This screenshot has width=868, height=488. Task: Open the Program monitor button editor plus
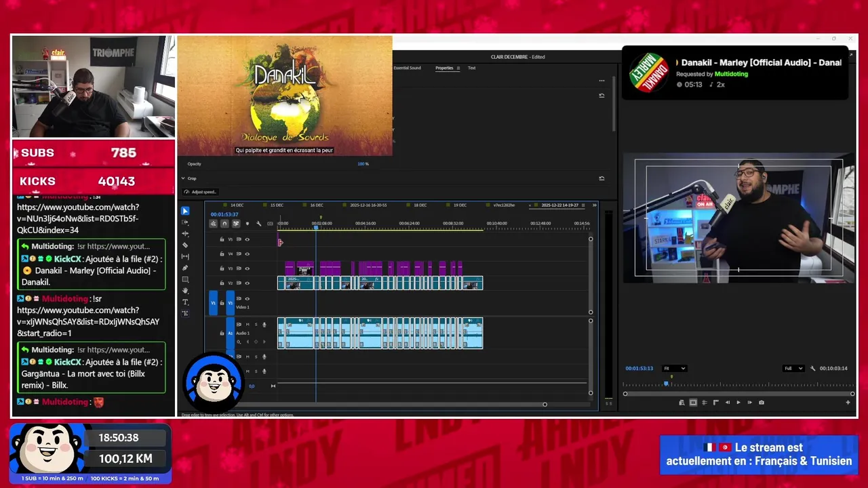coord(848,403)
